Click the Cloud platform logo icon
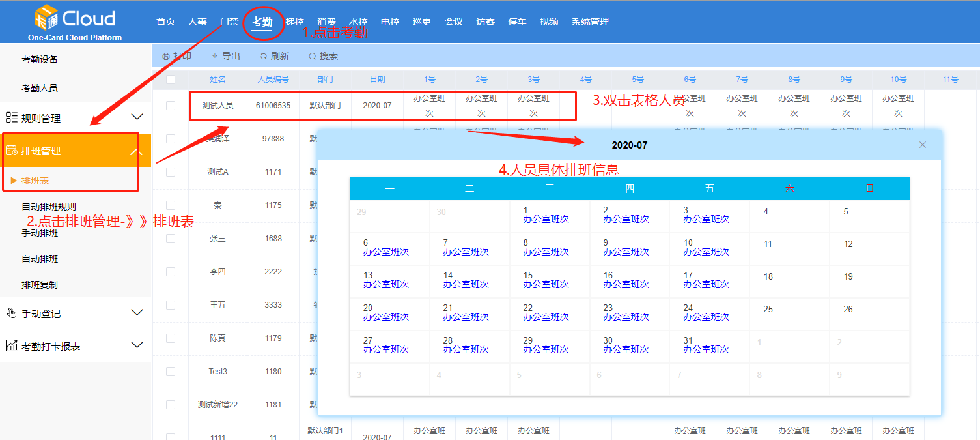The height and width of the screenshot is (440, 980). click(x=48, y=18)
